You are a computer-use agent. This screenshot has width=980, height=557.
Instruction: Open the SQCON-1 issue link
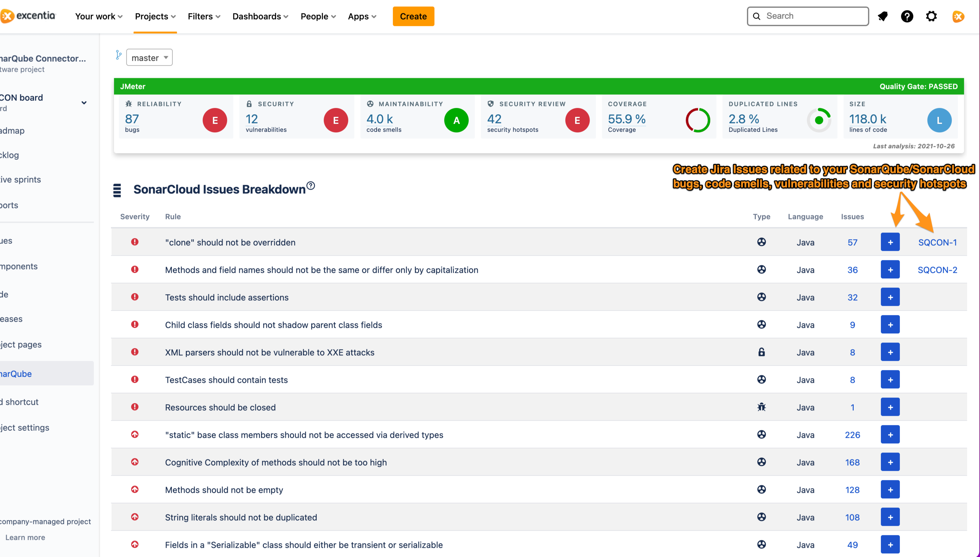(x=937, y=243)
